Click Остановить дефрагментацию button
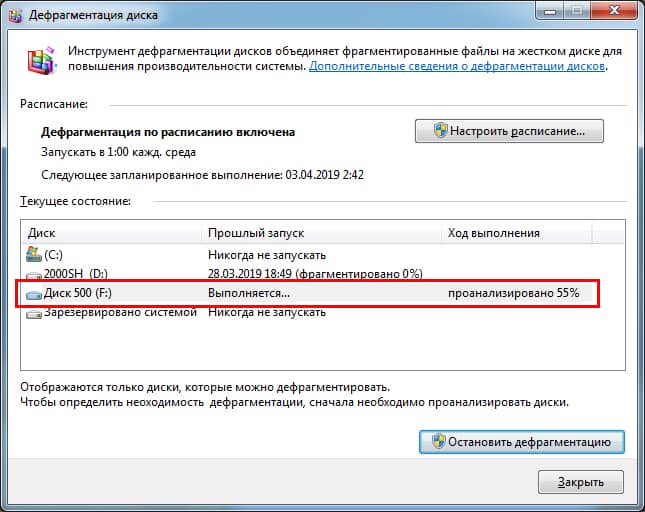This screenshot has height=512, width=645. [x=522, y=442]
